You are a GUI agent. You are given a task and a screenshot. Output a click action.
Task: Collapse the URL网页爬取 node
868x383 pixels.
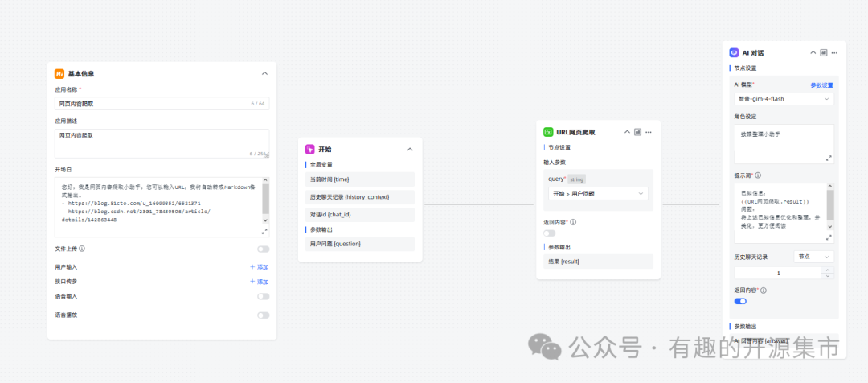(627, 132)
